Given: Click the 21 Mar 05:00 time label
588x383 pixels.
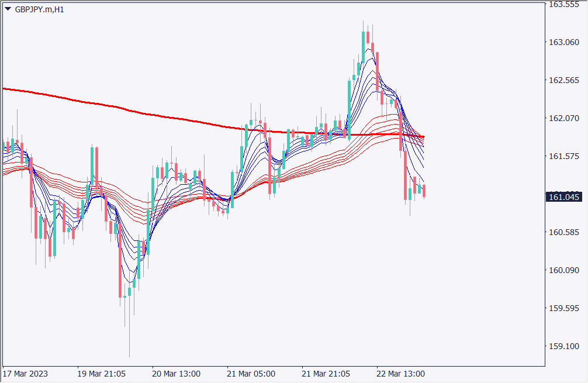Looking at the screenshot, I should 251,374.
